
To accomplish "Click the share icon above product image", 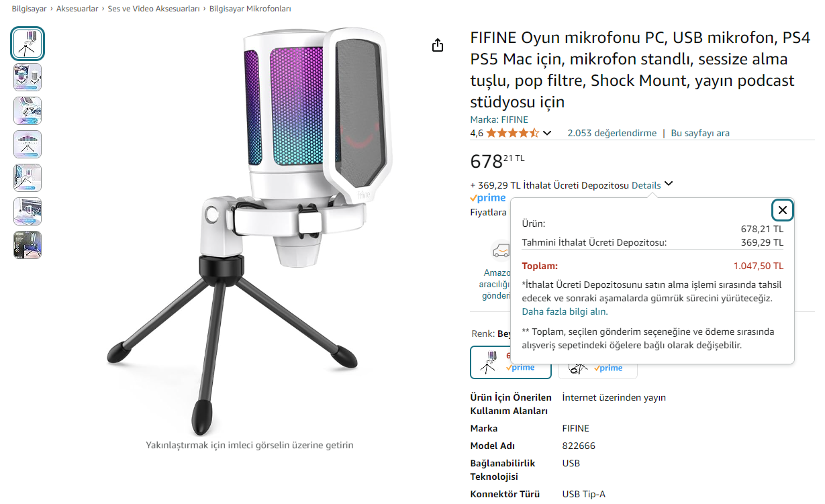I will [x=438, y=46].
